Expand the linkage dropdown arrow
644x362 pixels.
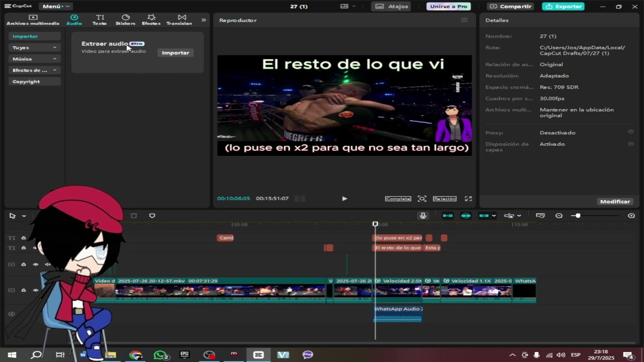(x=494, y=216)
